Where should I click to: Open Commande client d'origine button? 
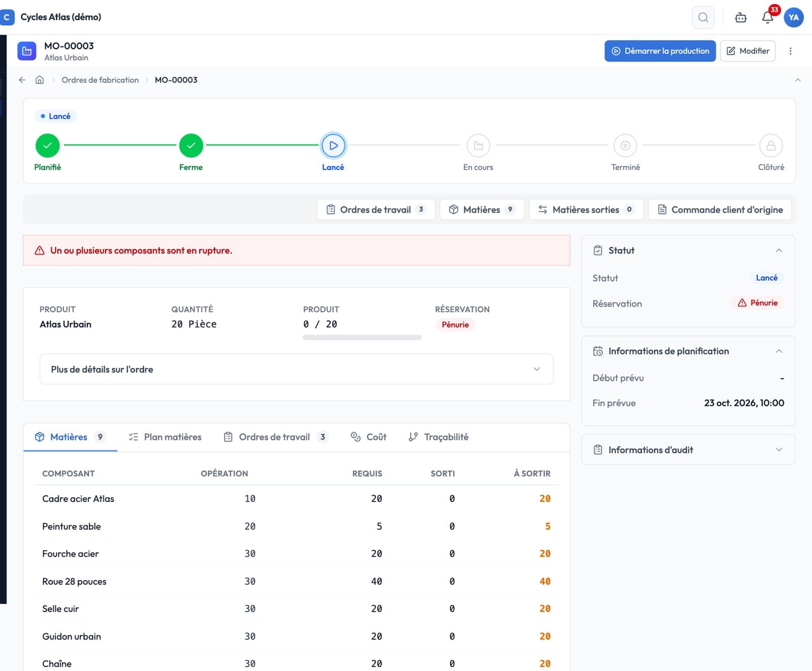[x=720, y=210]
